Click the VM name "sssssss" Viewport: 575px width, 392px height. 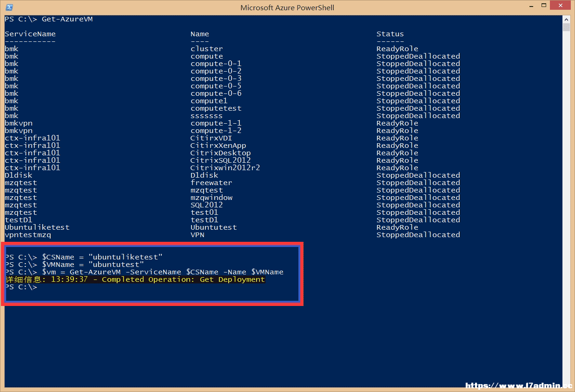207,116
